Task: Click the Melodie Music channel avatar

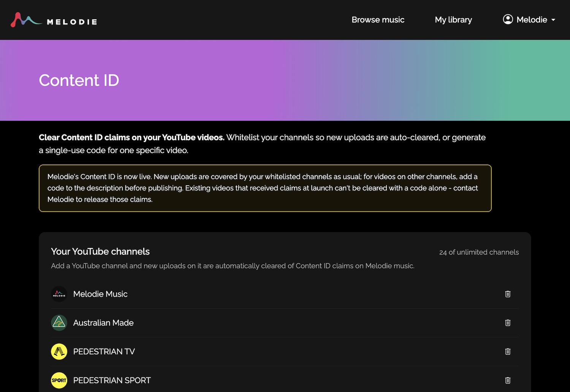Action: pyautogui.click(x=59, y=294)
